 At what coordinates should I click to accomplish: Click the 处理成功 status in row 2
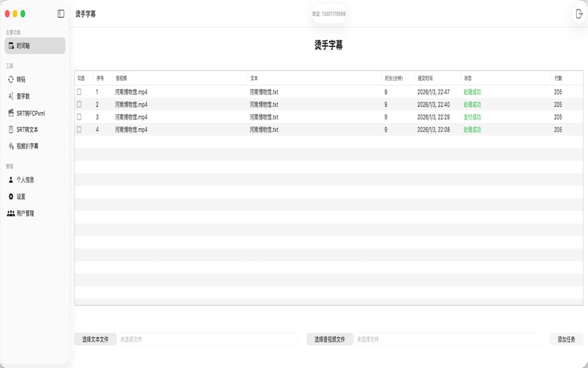[472, 105]
